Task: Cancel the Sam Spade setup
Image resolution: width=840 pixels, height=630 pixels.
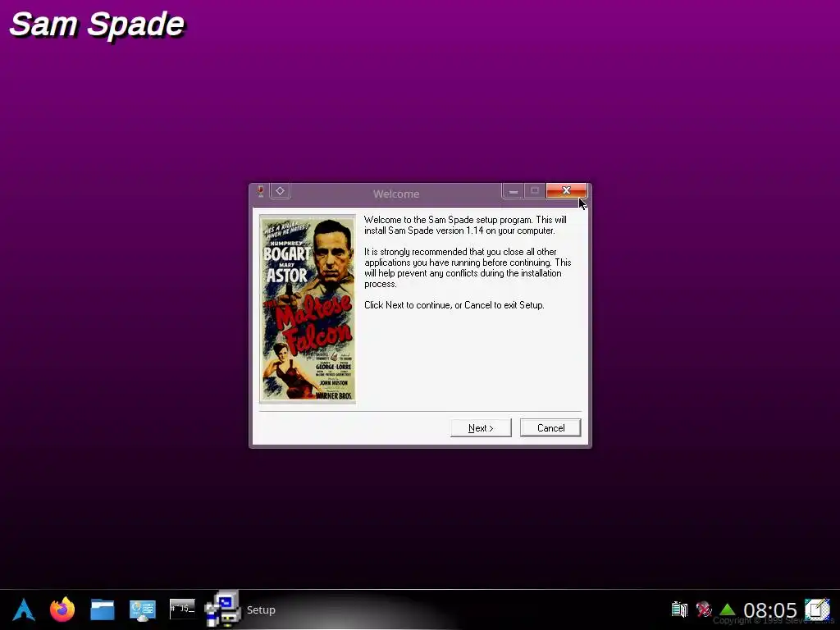Action: pos(550,428)
